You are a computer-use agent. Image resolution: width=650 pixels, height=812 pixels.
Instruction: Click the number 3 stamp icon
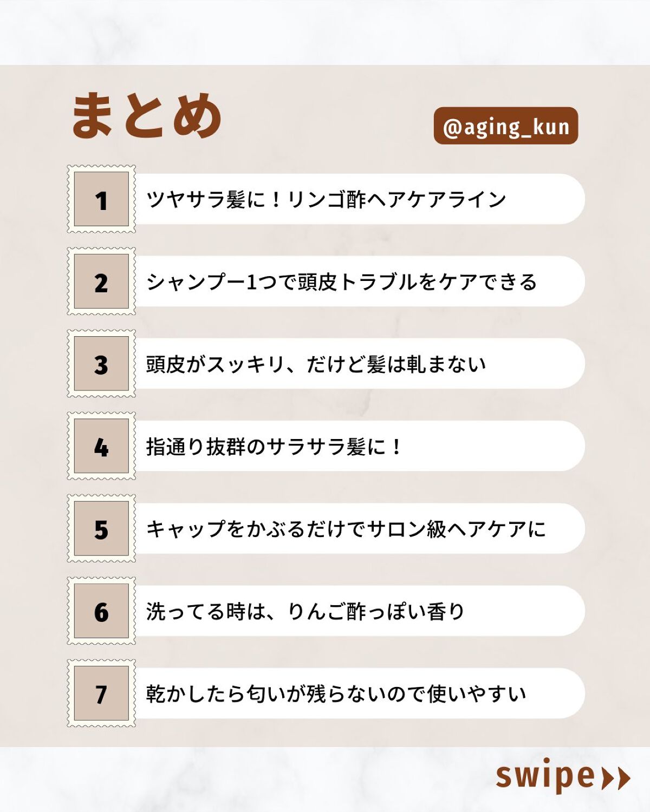coord(101,364)
